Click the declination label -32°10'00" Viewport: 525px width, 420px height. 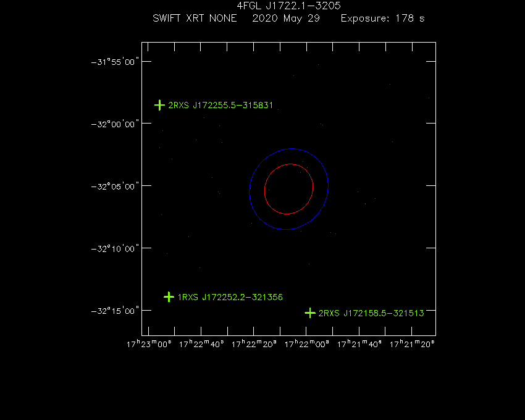[115, 249]
